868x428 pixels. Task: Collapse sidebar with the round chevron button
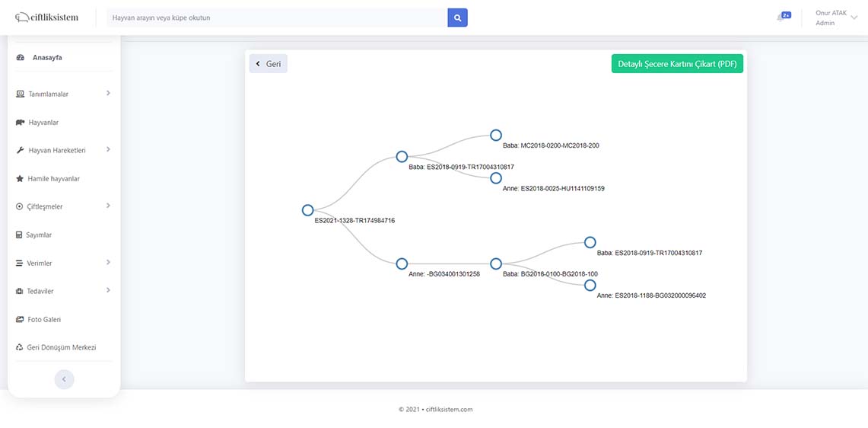[x=64, y=379]
